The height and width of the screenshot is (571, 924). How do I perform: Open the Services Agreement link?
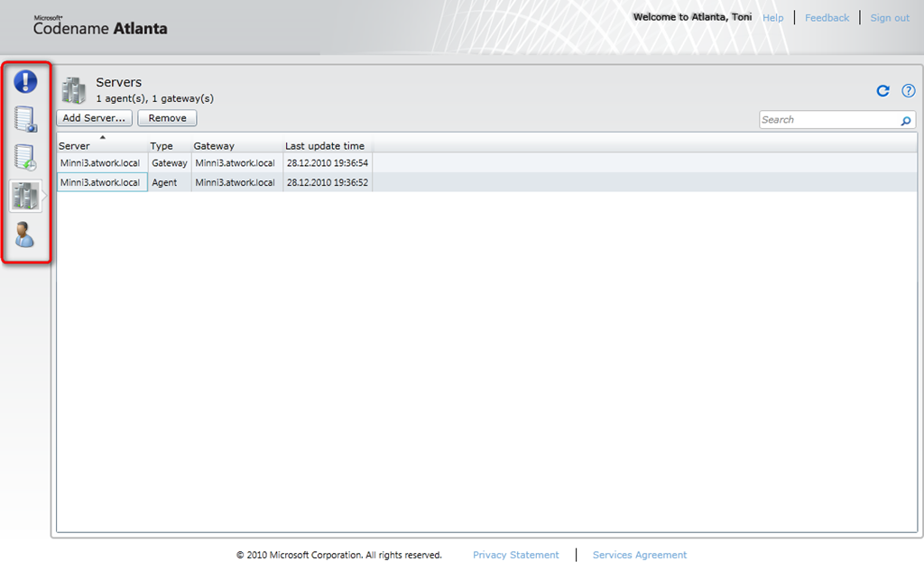coord(640,555)
